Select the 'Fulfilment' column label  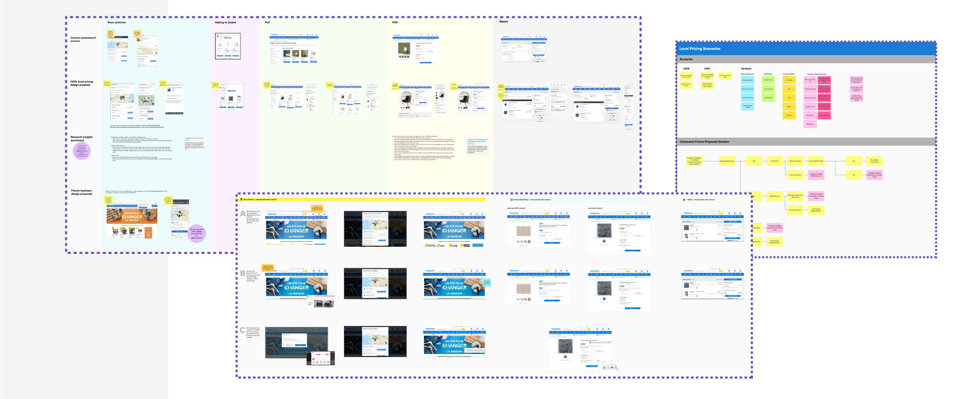768,74
